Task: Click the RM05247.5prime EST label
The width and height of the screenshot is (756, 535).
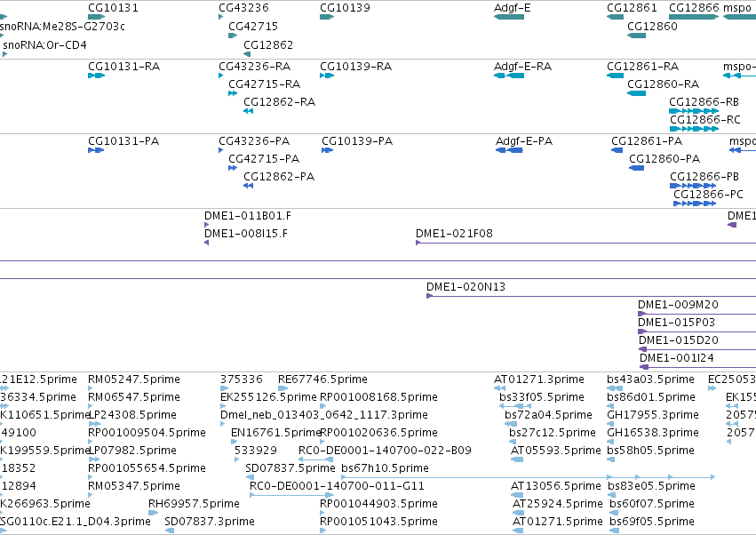Action: [134, 379]
